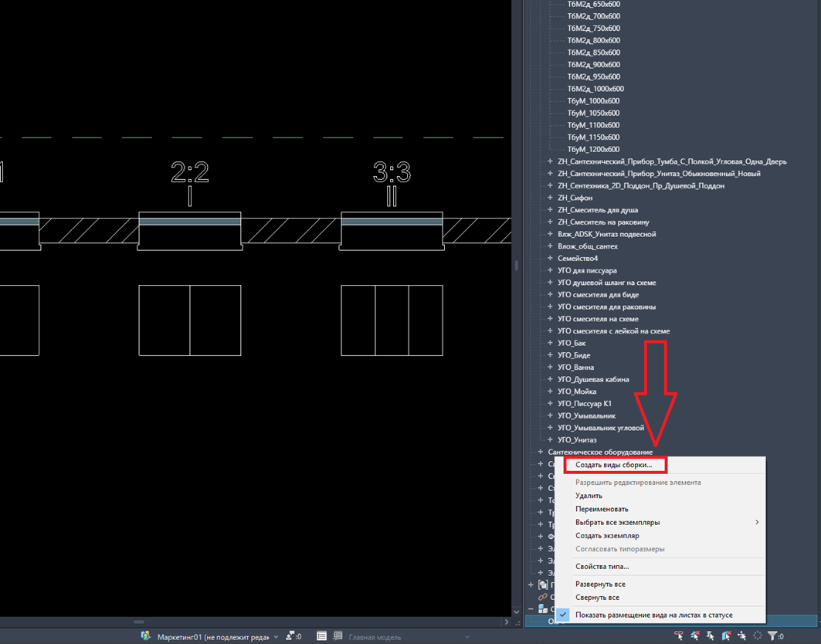Toggle show view placement on sheets in status
This screenshot has width=821, height=644.
654,615
